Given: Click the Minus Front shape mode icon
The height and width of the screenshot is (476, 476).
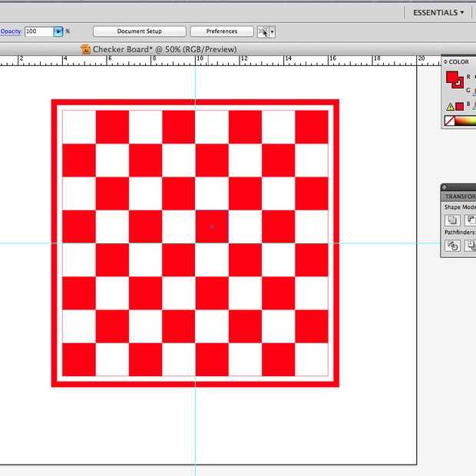Looking at the screenshot, I should (471, 220).
